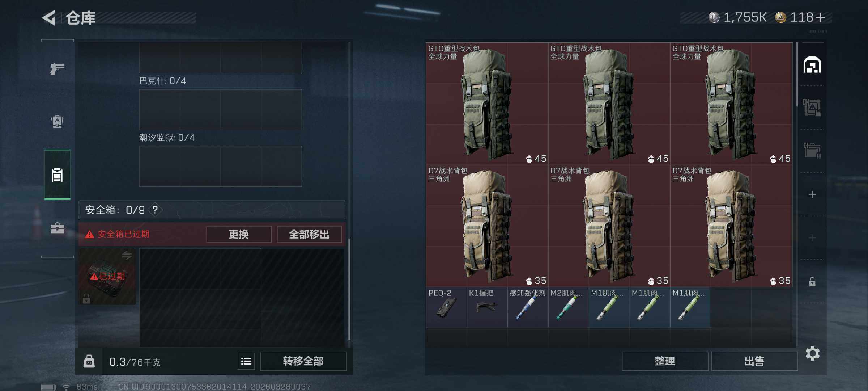
Task: Select the main warehouse icon on the right sidebar
Action: (x=812, y=65)
